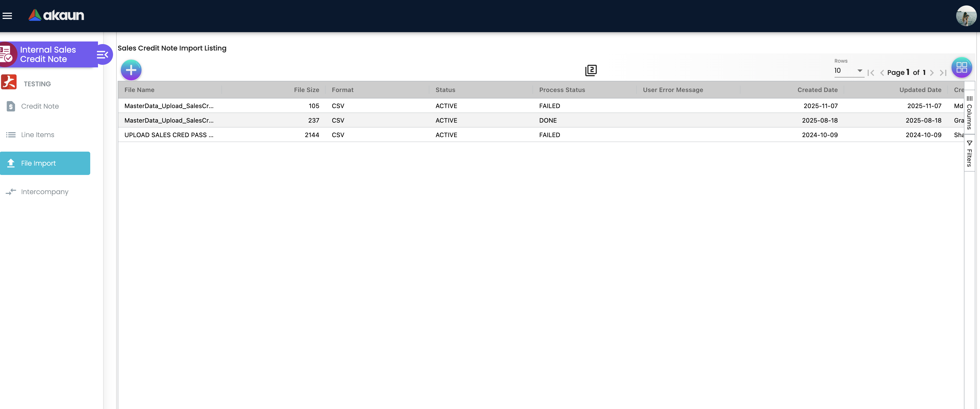Open the Rows per page dropdown
This screenshot has height=409, width=980.
pos(849,71)
